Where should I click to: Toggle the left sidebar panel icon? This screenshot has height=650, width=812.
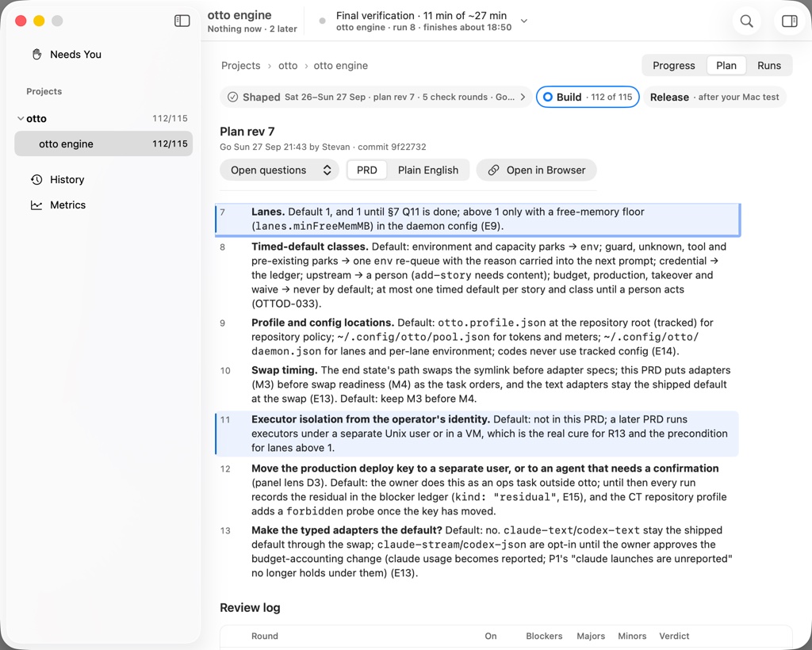(x=182, y=21)
